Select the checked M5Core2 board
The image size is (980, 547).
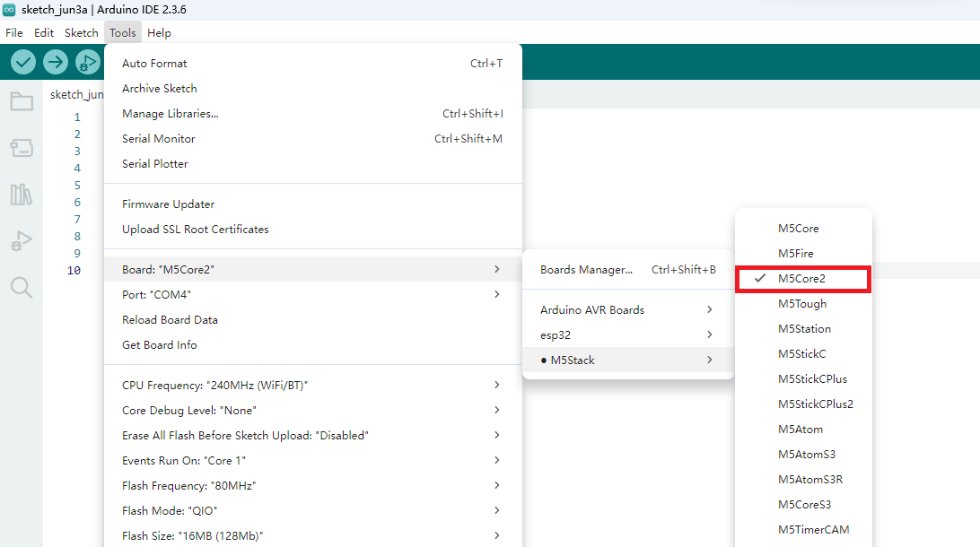803,279
